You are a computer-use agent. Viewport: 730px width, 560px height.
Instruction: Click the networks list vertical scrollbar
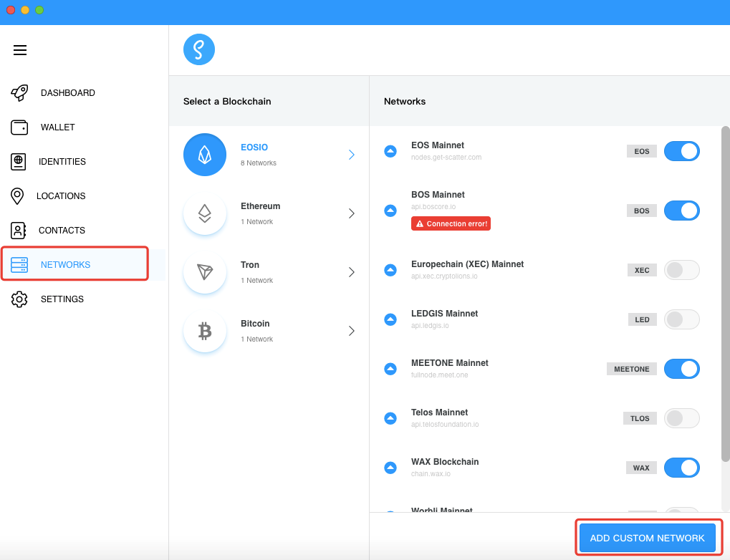(725, 294)
